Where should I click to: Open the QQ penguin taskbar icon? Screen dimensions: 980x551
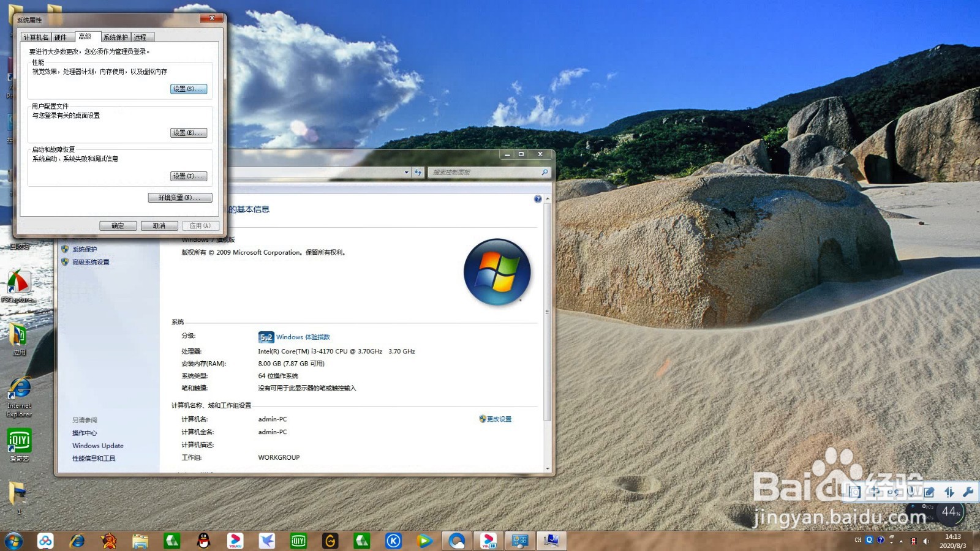pyautogui.click(x=203, y=541)
